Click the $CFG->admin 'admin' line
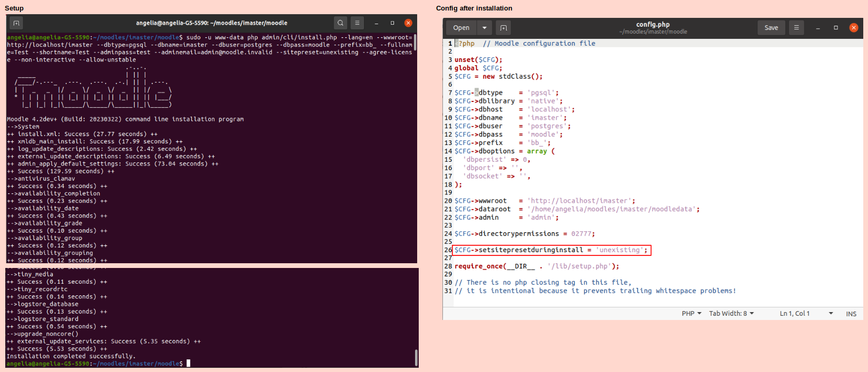 507,218
